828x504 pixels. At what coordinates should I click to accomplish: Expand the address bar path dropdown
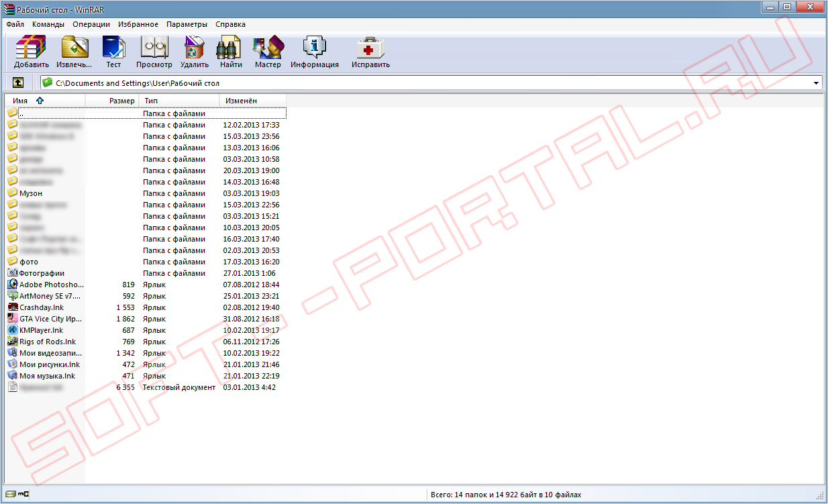click(x=817, y=83)
